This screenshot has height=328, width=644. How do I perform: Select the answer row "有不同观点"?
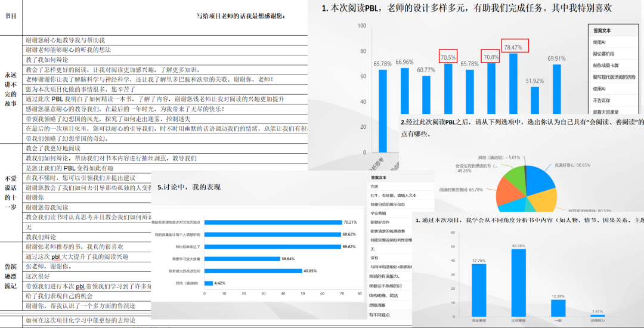click(390, 315)
